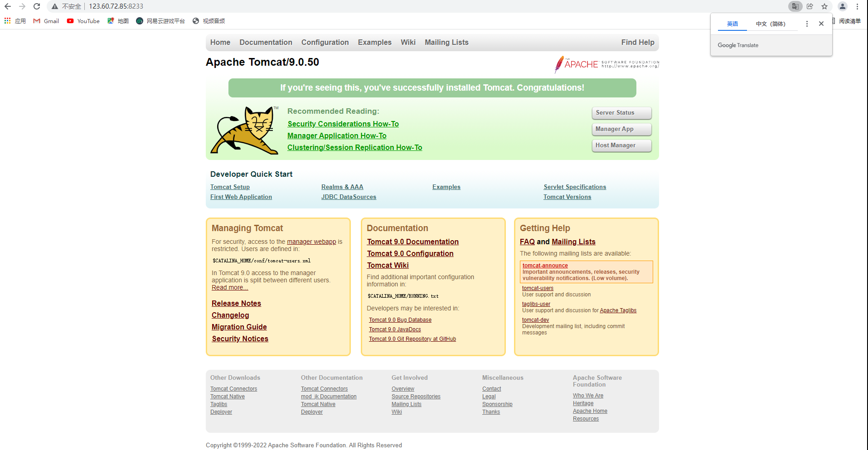
Task: Click the share page icon
Action: point(810,6)
